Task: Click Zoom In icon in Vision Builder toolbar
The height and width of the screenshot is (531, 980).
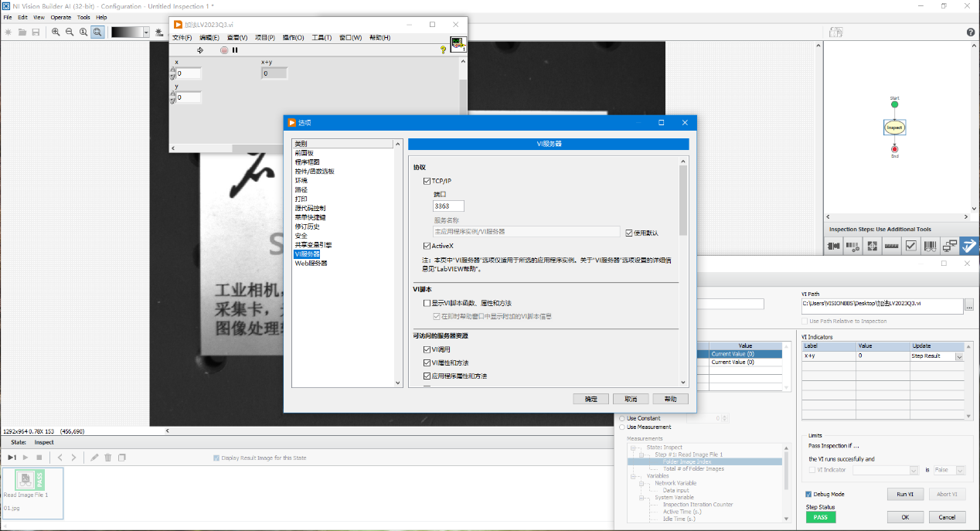Action: [x=56, y=32]
